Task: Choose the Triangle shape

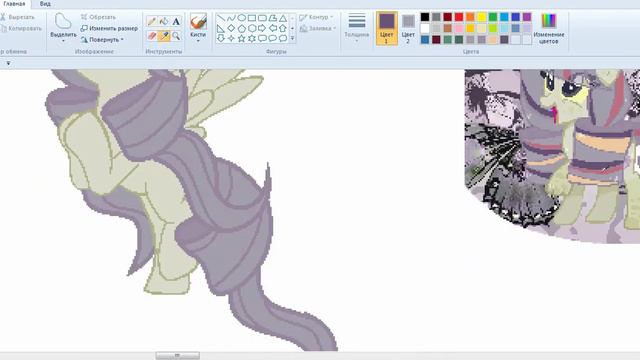Action: point(282,18)
